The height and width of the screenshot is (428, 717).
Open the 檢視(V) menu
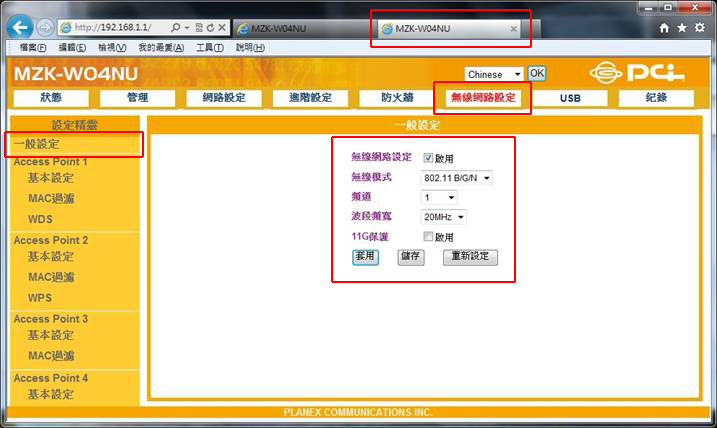coord(112,48)
